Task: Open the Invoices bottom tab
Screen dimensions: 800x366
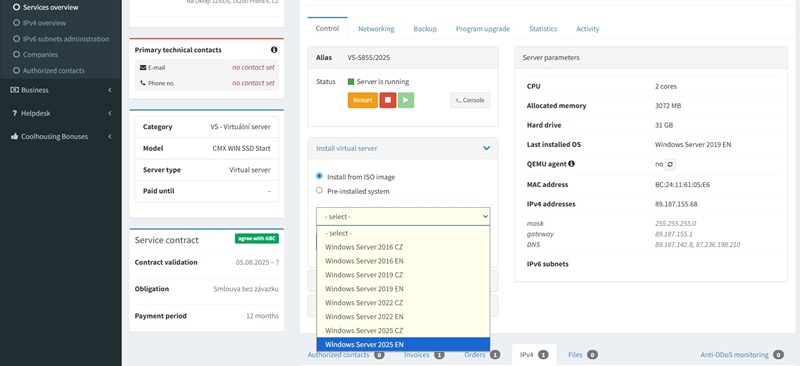Action: (x=424, y=355)
